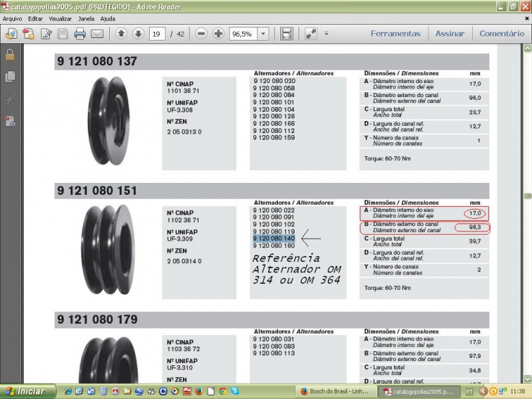Click the PT language indicator in tray
The width and height of the screenshot is (532, 399).
pyautogui.click(x=469, y=392)
